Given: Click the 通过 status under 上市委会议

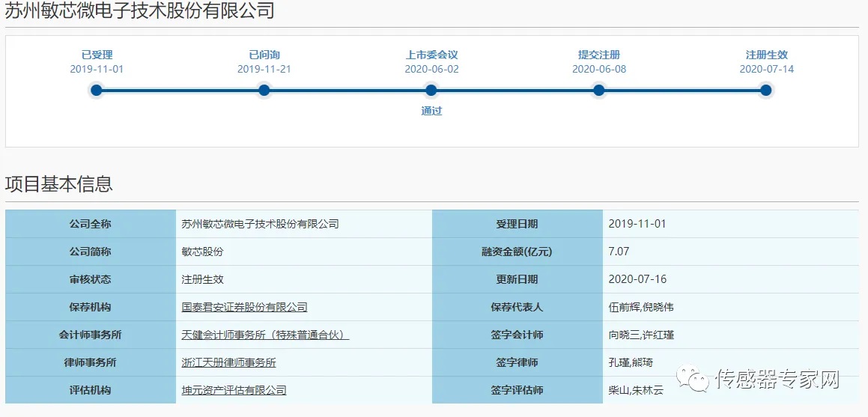Looking at the screenshot, I should [431, 111].
